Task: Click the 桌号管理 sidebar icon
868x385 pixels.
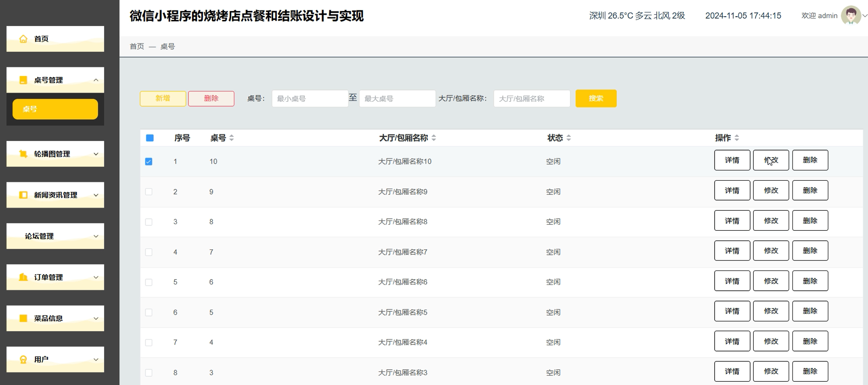Action: coord(24,80)
